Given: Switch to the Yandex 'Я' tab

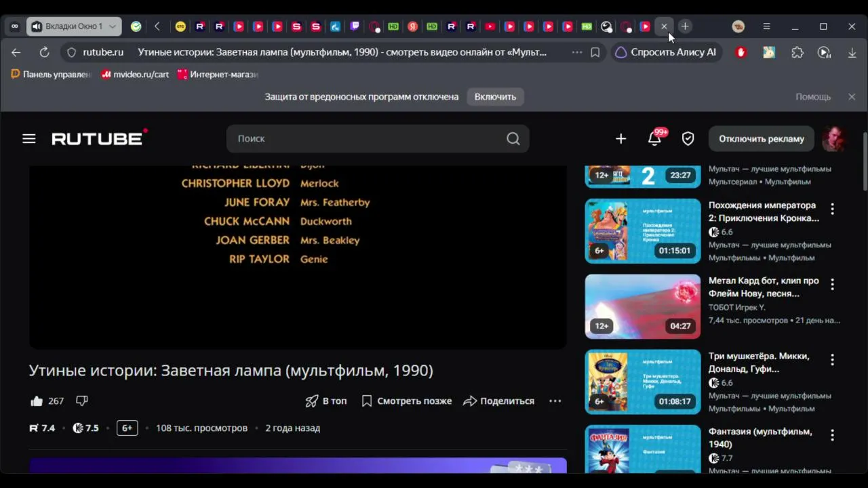Looking at the screenshot, I should tap(412, 26).
